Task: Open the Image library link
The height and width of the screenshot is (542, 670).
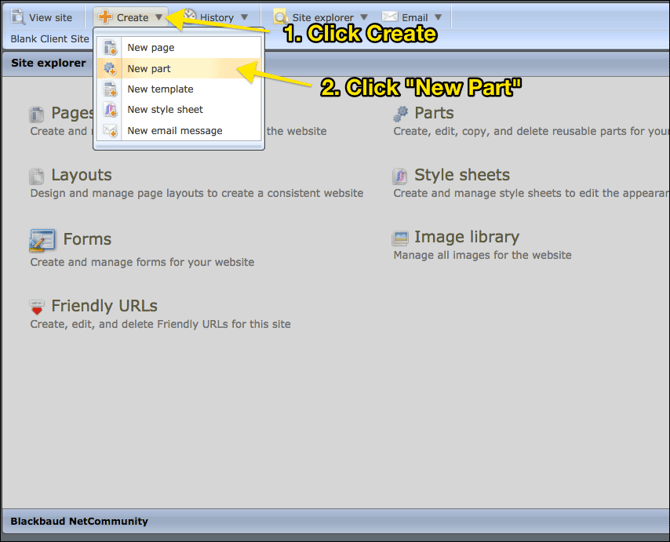Action: [x=466, y=237]
